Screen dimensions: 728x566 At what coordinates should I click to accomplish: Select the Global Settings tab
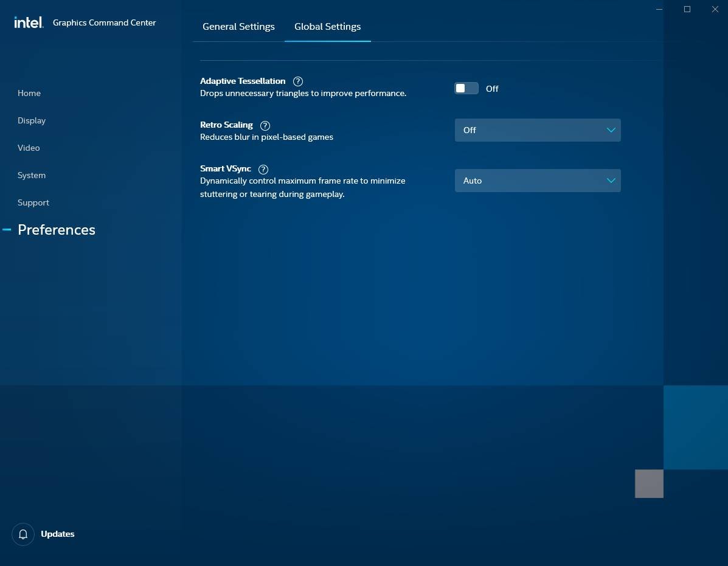[327, 27]
